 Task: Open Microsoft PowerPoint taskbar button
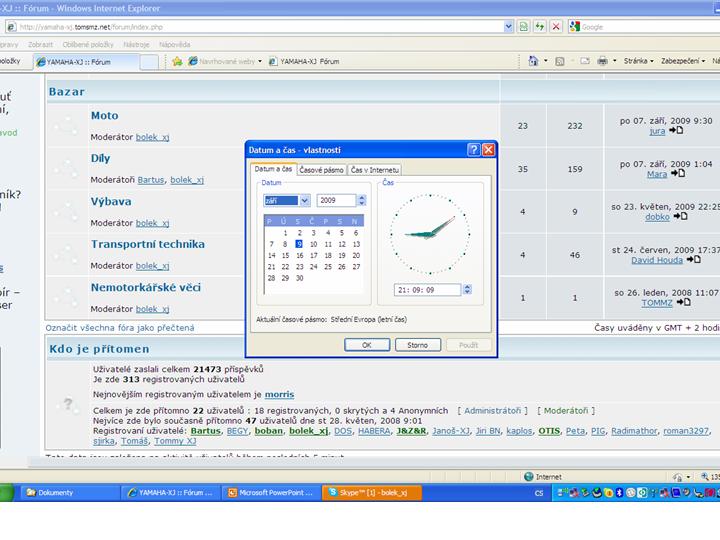click(x=270, y=493)
